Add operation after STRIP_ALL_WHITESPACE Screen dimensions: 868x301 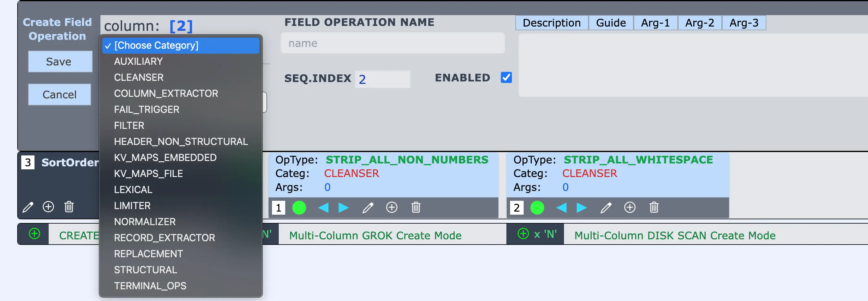point(630,207)
